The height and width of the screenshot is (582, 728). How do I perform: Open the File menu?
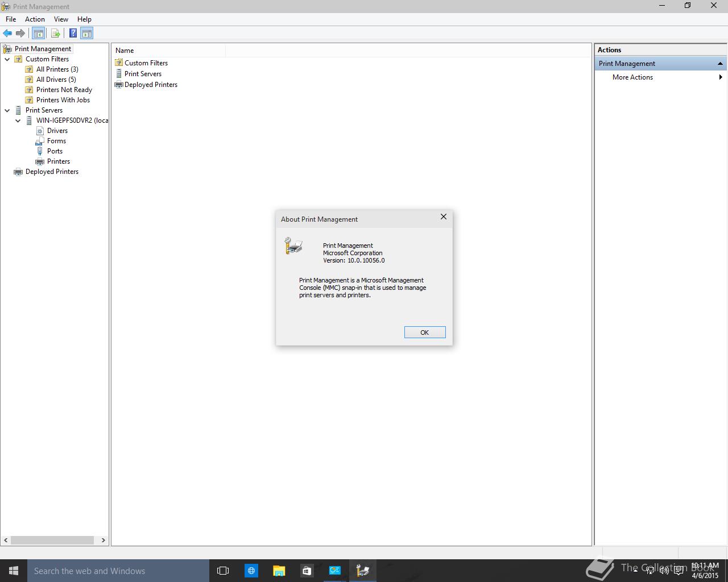pos(11,19)
